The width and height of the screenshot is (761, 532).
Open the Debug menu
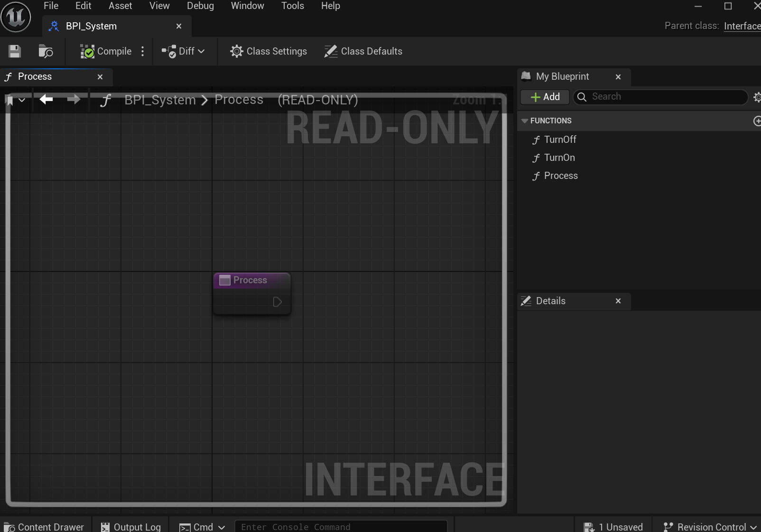200,6
